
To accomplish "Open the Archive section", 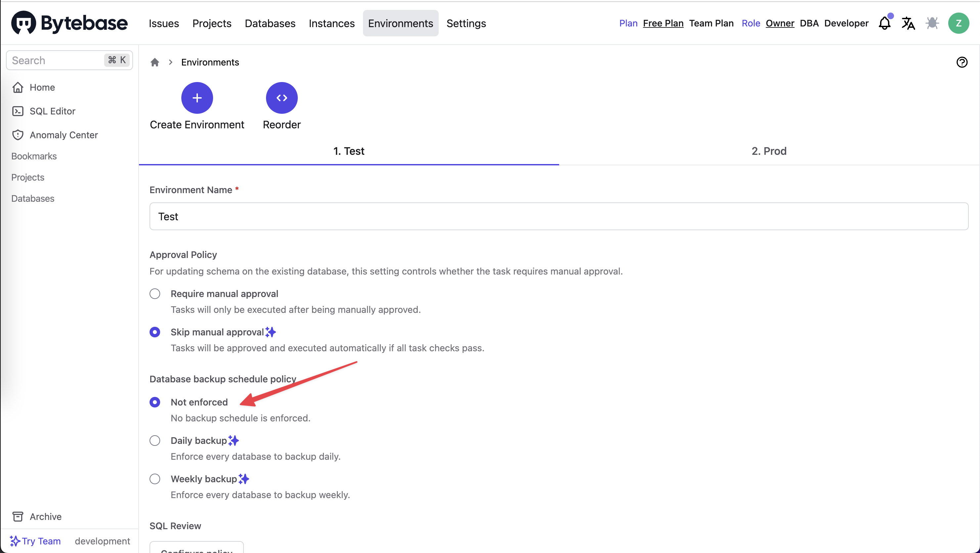I will coord(45,517).
